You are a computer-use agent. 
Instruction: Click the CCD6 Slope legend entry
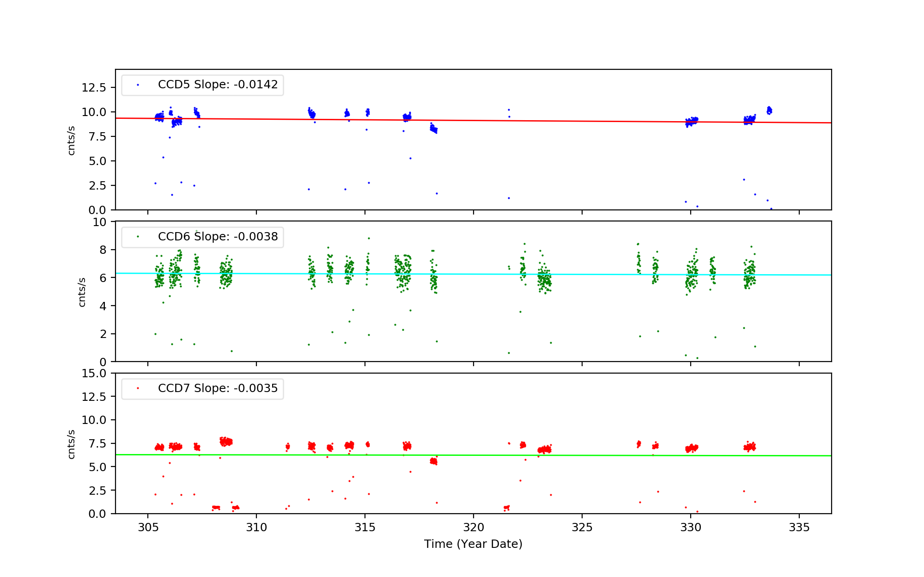(218, 237)
